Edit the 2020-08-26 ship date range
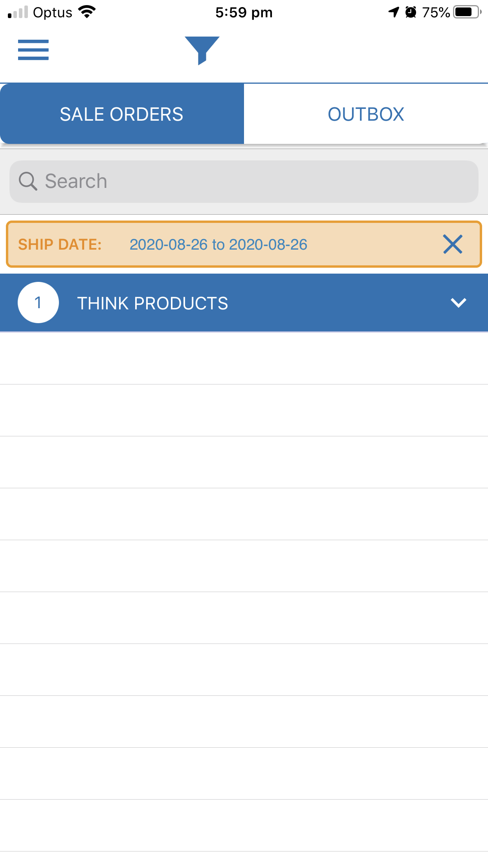This screenshot has height=868, width=488. point(218,245)
